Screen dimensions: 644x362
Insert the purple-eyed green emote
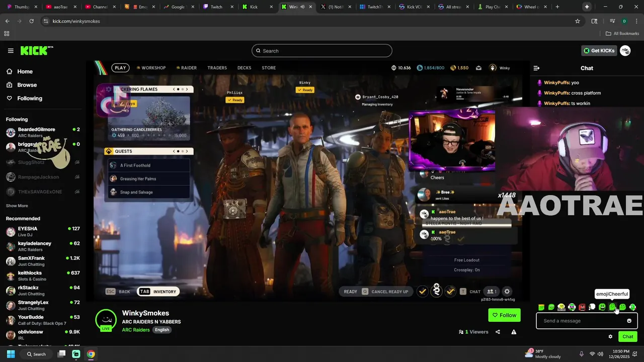click(572, 307)
